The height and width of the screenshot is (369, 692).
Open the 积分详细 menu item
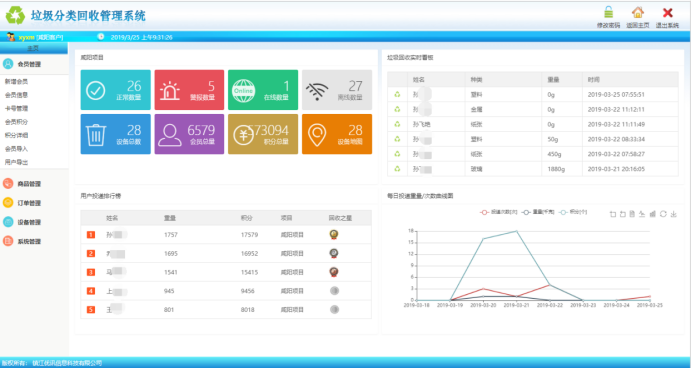[16, 136]
